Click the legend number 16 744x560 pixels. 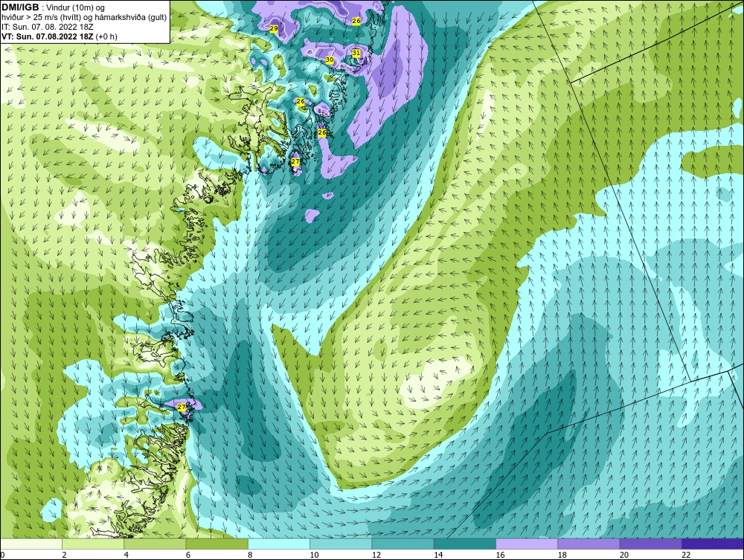pyautogui.click(x=500, y=556)
